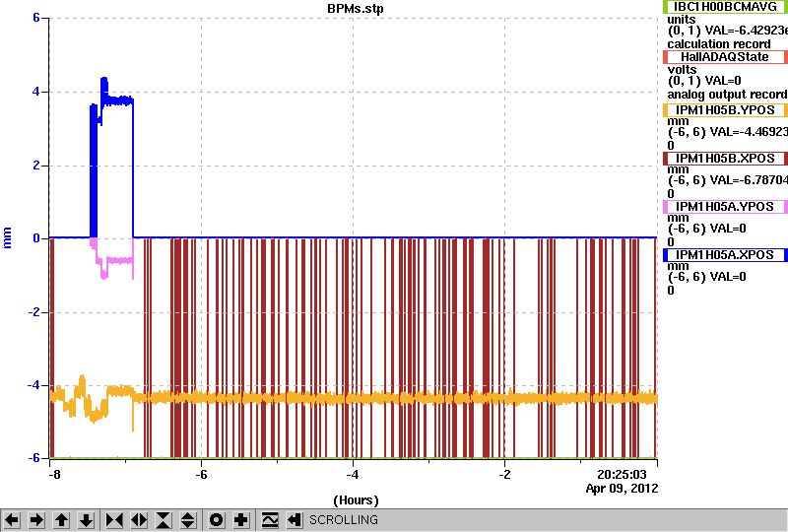The image size is (788, 532).
Task: Select the IPM1H05A.XPOS curve legend
Action: pos(725,255)
